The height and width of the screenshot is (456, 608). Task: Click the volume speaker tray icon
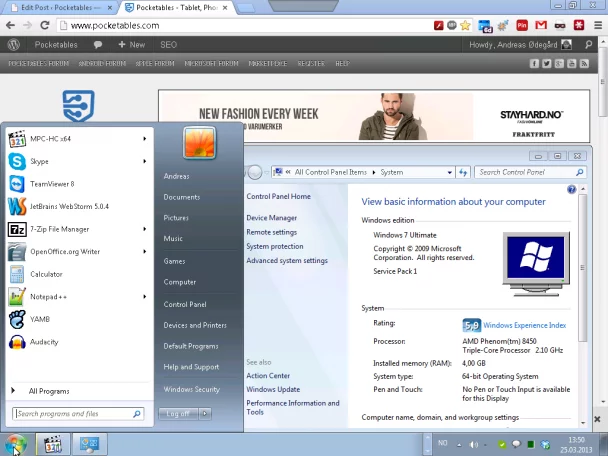tap(473, 444)
